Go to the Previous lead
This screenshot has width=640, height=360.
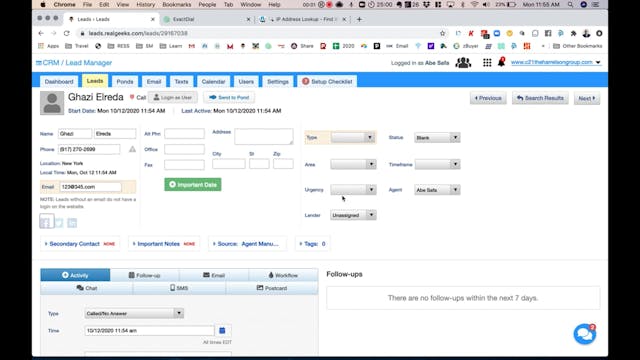488,98
